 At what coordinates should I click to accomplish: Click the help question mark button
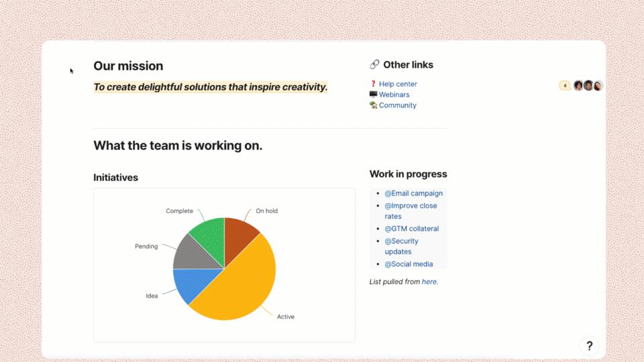(589, 346)
